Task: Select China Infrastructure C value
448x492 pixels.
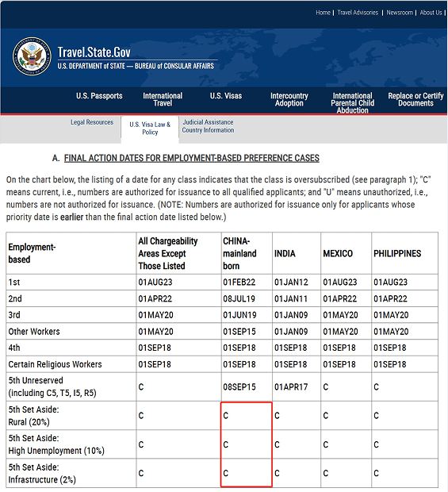Action: pyautogui.click(x=226, y=473)
